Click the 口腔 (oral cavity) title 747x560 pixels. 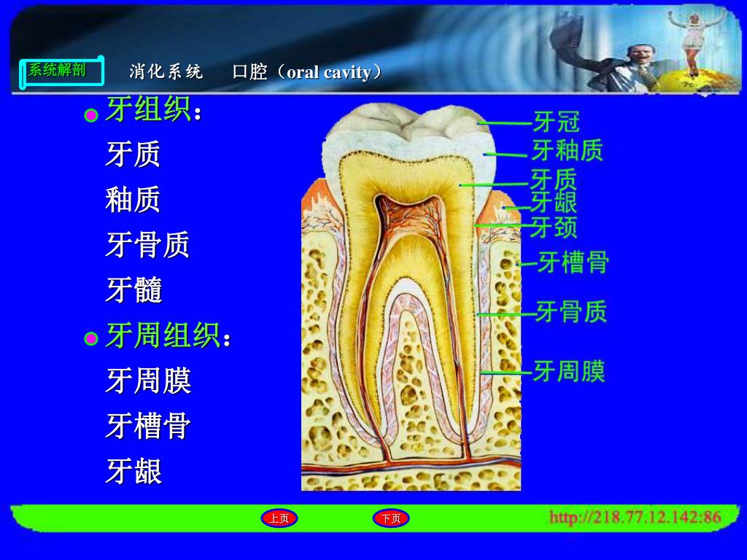[x=308, y=72]
